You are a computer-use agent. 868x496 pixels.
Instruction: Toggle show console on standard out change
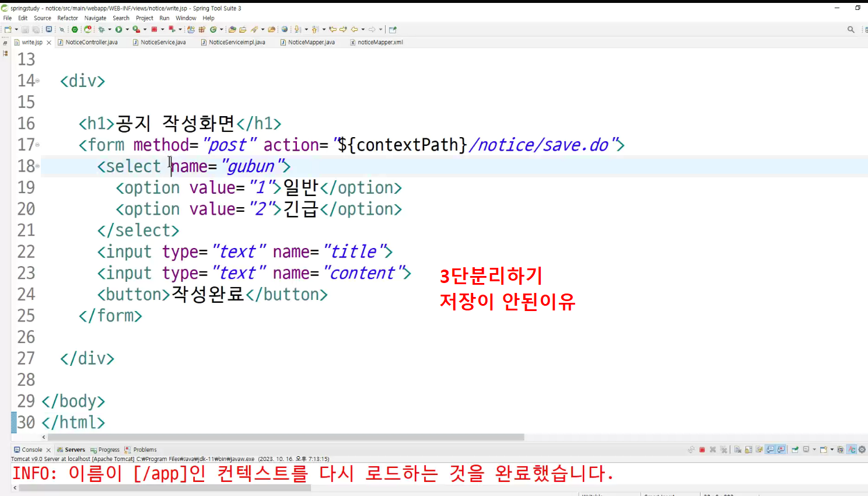tap(770, 449)
